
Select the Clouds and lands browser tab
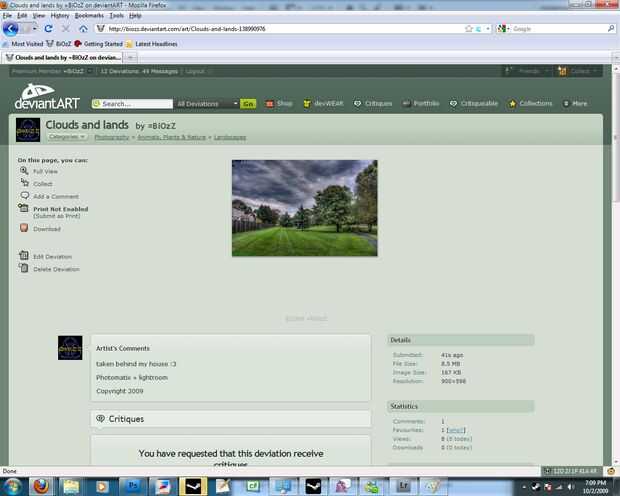point(63,58)
